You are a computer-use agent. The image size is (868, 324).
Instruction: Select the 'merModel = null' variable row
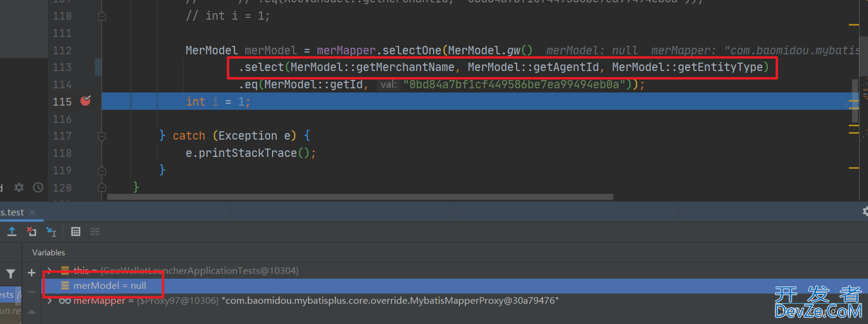[454, 286]
